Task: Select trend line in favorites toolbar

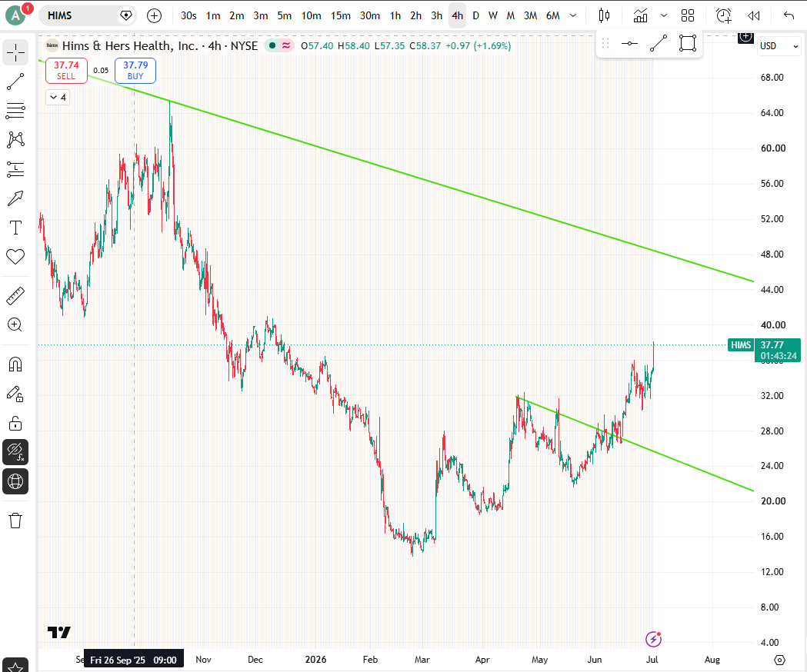Action: coord(659,44)
